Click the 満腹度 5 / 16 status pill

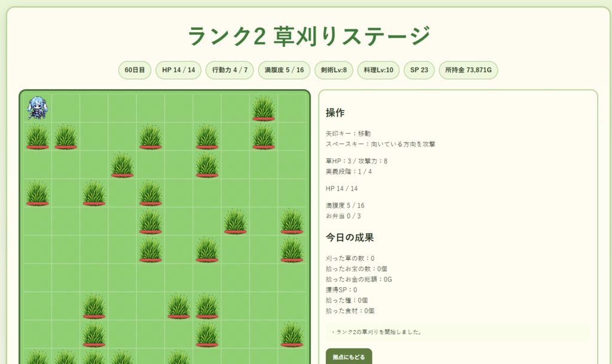284,70
